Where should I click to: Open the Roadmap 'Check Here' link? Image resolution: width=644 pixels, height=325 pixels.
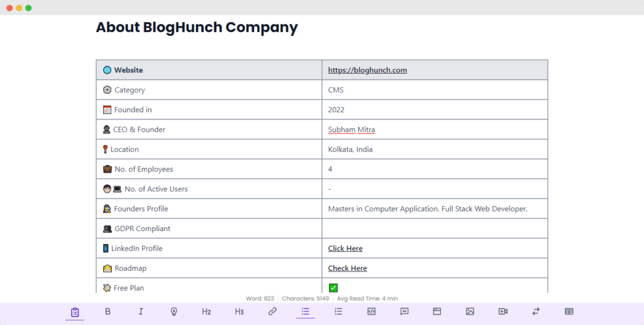347,268
